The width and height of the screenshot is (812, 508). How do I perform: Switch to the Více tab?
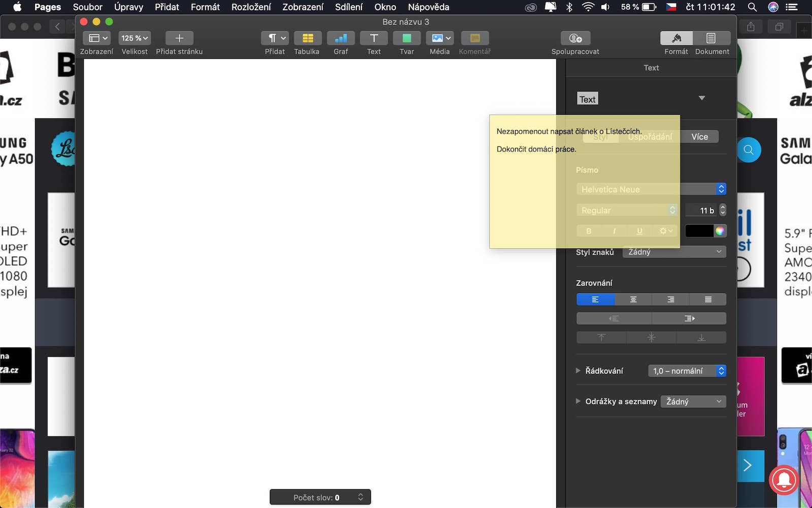click(x=699, y=137)
